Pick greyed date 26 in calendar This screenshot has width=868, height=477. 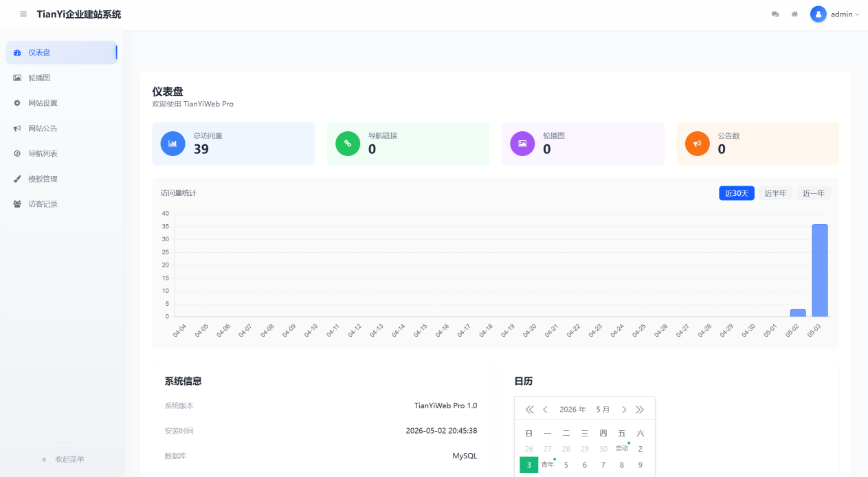(x=529, y=449)
